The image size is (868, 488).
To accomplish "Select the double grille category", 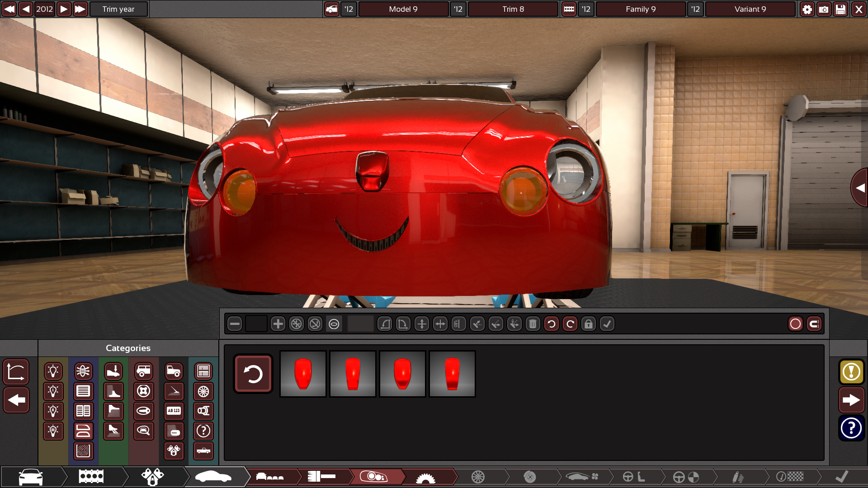I will click(x=83, y=411).
